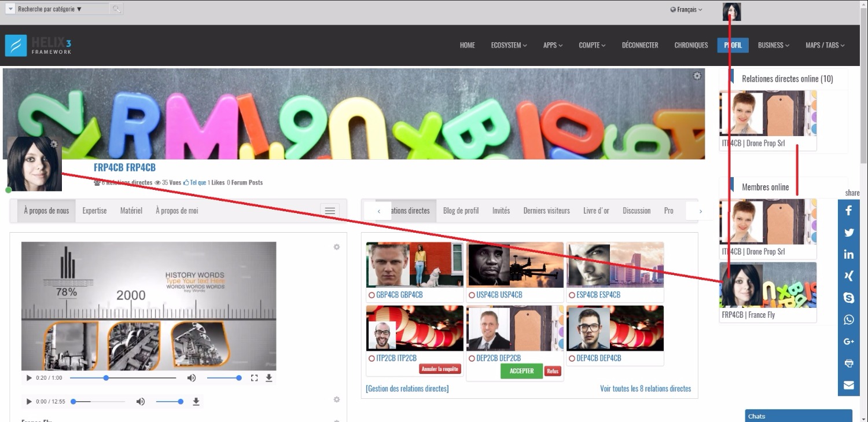868x422 pixels.
Task: Open the FRP4CB | France Fly member card
Action: click(x=768, y=292)
